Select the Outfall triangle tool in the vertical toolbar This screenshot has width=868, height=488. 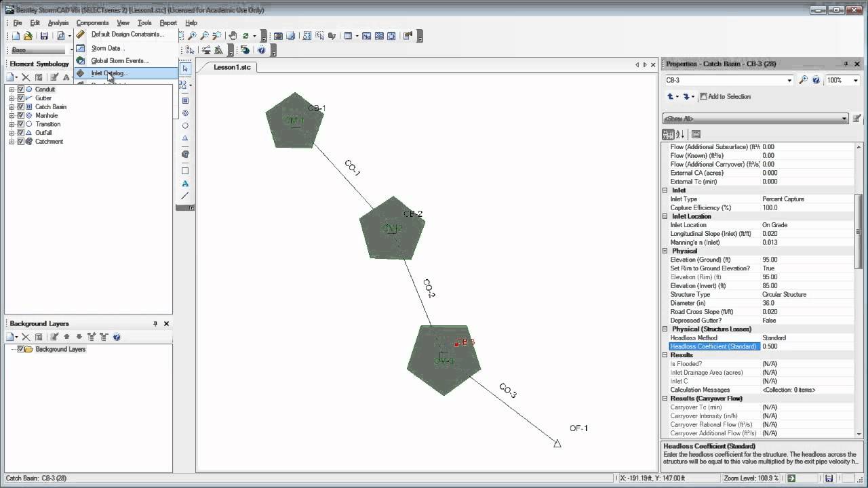pyautogui.click(x=185, y=138)
